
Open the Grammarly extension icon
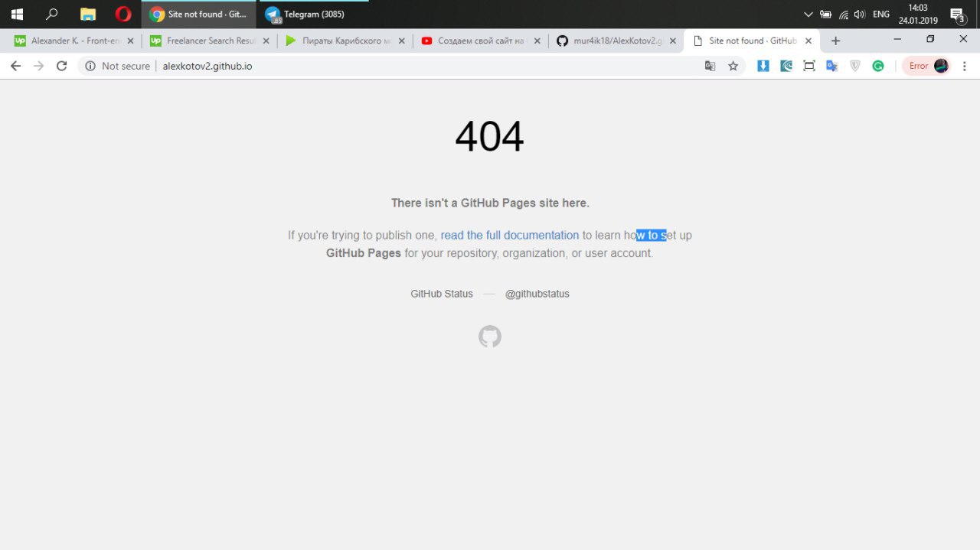(x=878, y=66)
